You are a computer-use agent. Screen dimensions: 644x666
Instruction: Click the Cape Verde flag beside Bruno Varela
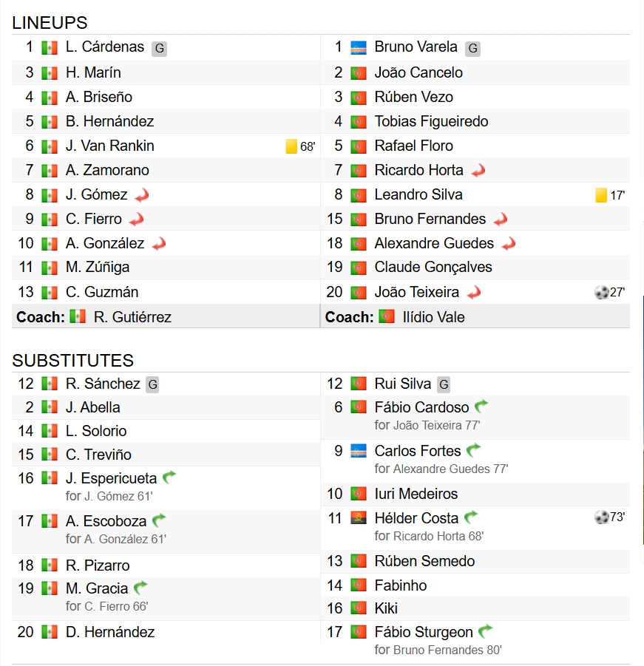[x=358, y=47]
